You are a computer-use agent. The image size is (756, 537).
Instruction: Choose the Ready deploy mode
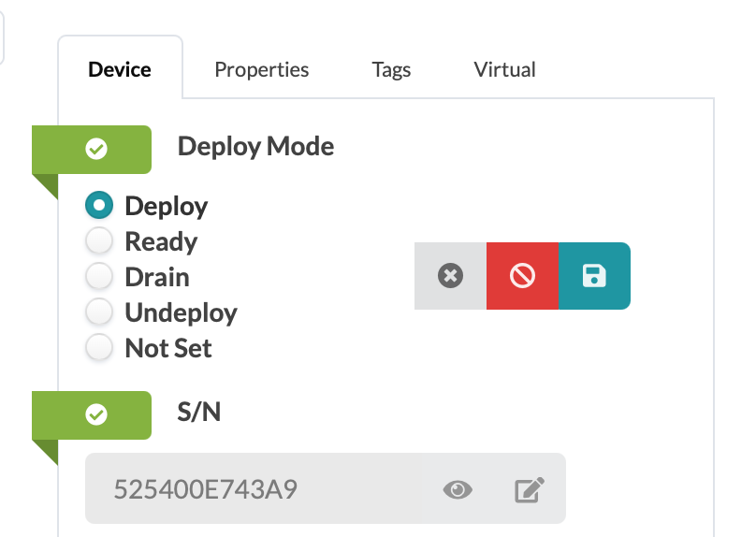click(x=99, y=240)
